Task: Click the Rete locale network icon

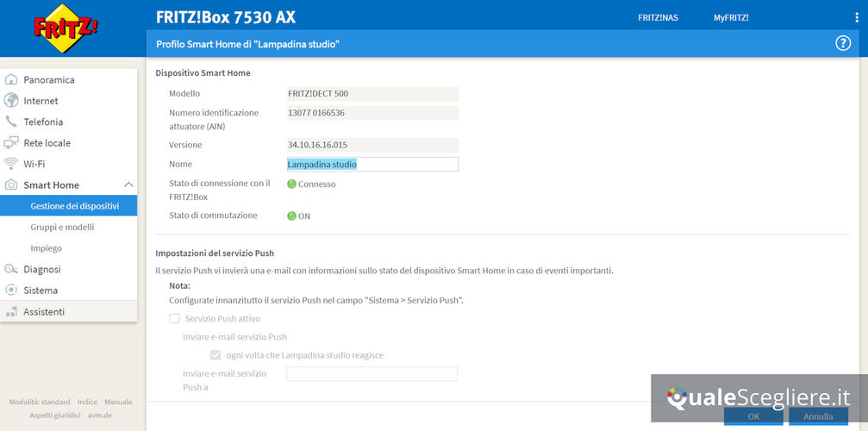Action: (11, 143)
